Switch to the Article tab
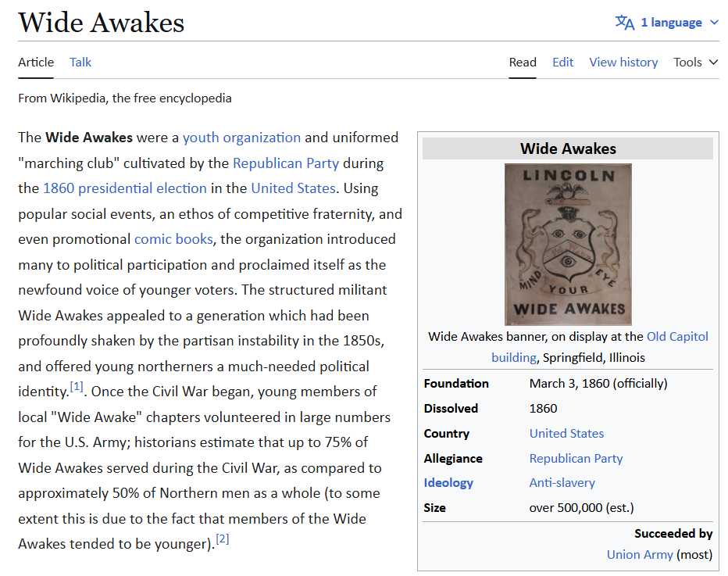 pos(36,63)
